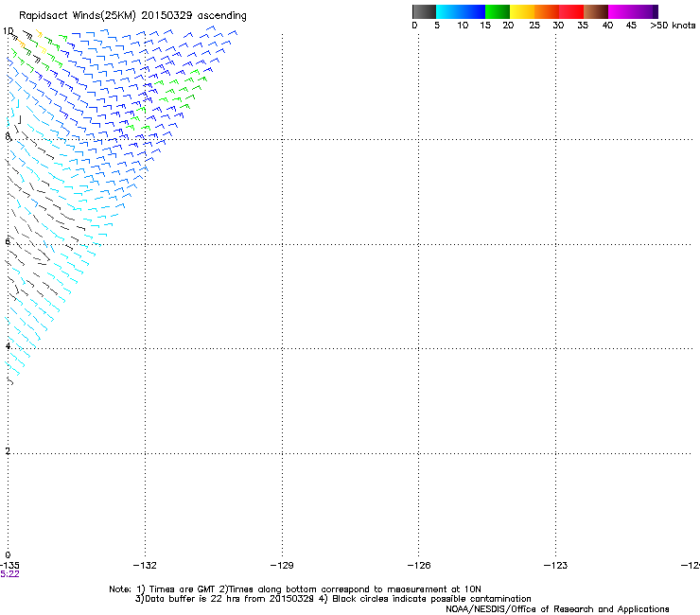Click the '-126' longitude axis label

click(x=419, y=566)
